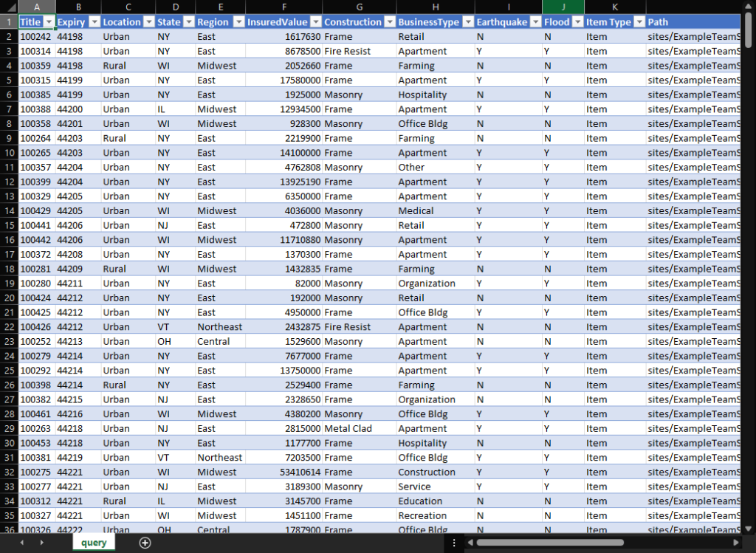Screen dimensions: 756x553
Task: Open the Title column filter dropdown
Action: [x=49, y=22]
